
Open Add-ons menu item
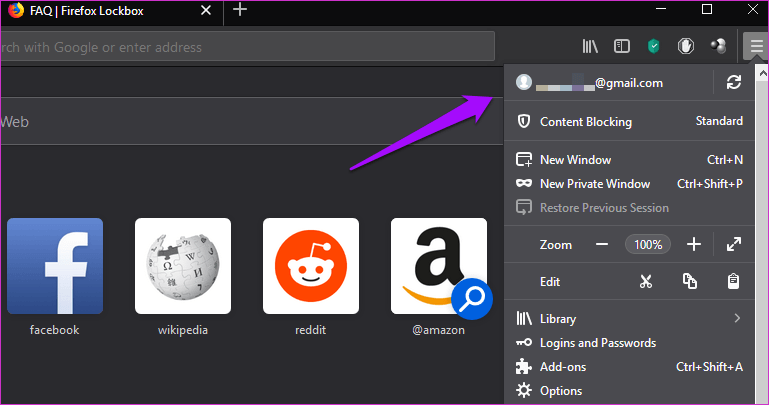click(629, 366)
